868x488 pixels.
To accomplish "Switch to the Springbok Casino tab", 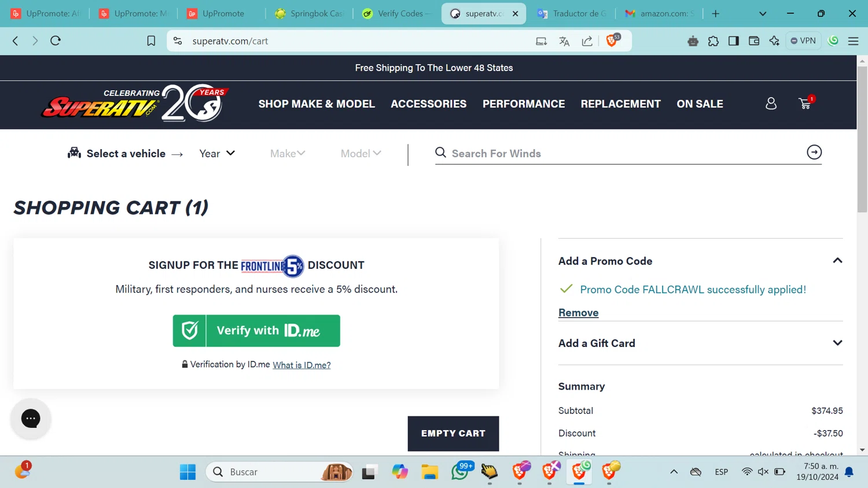I will (x=310, y=13).
